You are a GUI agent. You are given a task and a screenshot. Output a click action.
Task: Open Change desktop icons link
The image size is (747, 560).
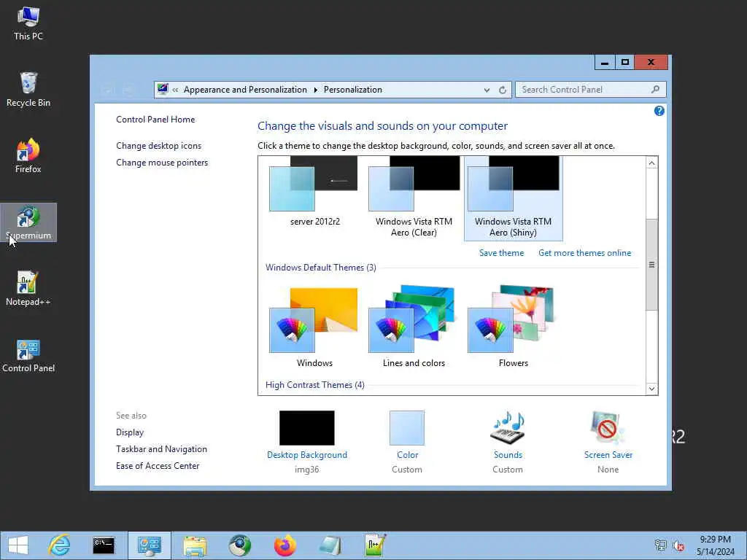[x=158, y=146]
